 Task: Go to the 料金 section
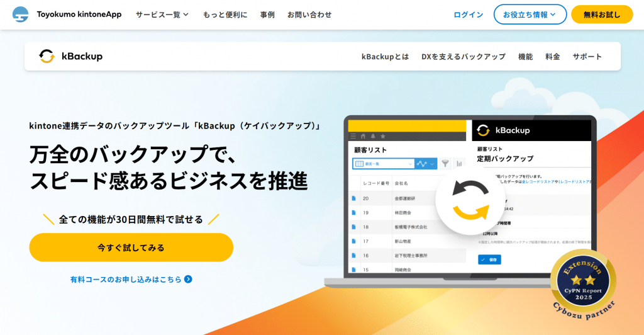(x=552, y=57)
